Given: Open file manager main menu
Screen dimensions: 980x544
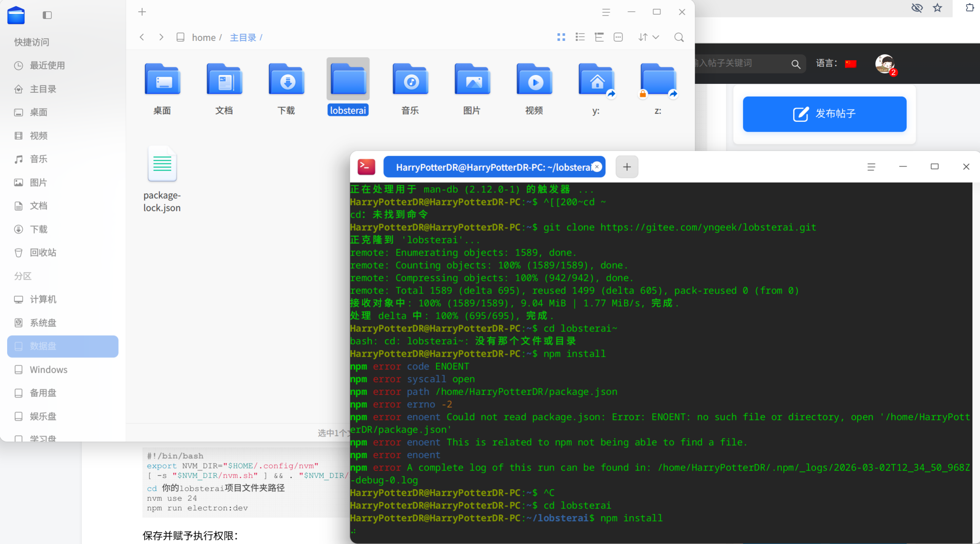Looking at the screenshot, I should point(606,12).
